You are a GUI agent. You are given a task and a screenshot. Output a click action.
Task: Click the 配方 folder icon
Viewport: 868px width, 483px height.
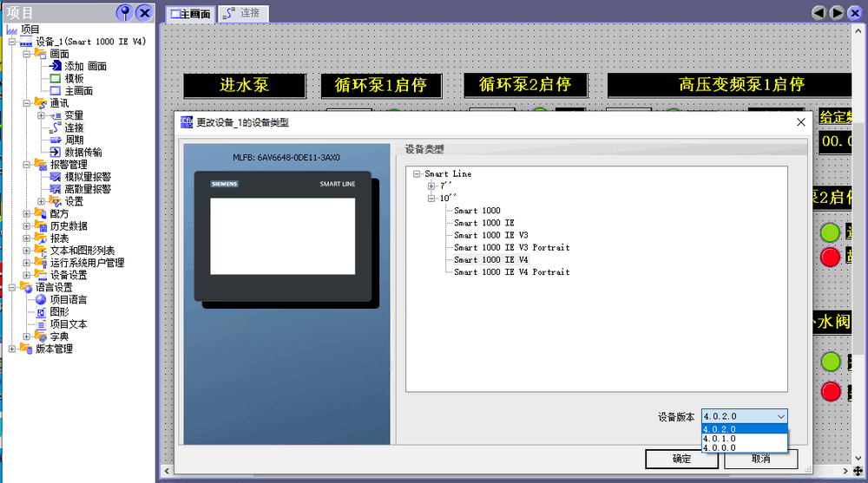click(41, 213)
